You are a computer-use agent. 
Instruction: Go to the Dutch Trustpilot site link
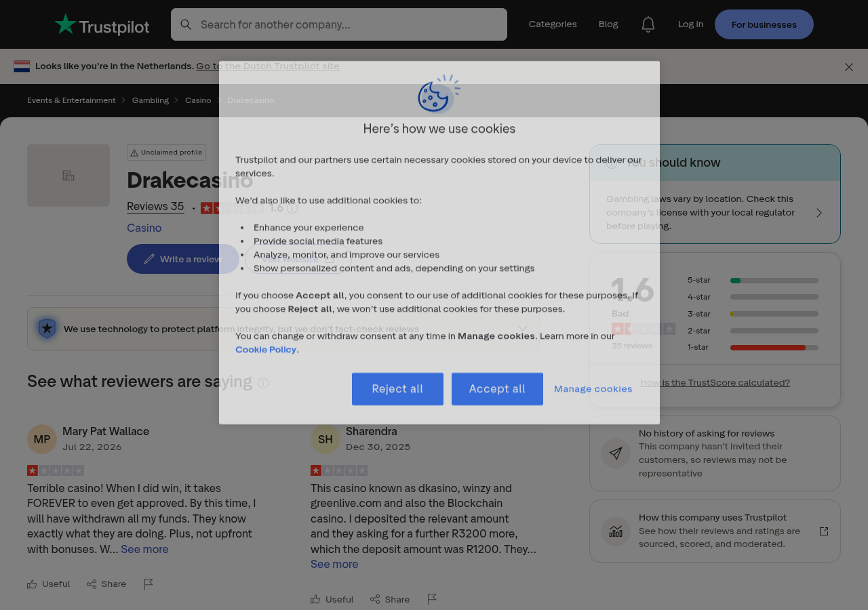pos(268,66)
